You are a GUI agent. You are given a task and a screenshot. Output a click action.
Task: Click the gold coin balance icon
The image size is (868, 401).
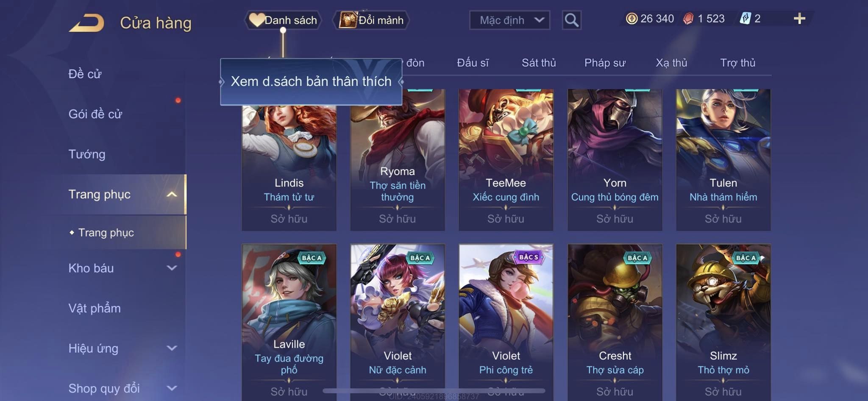632,19
